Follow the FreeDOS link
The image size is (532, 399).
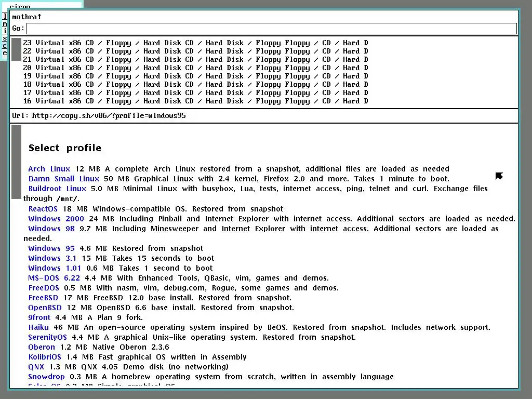44,288
